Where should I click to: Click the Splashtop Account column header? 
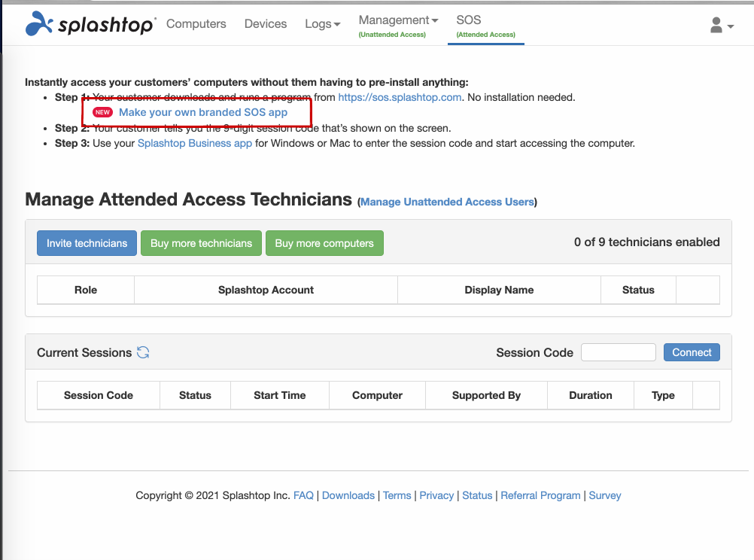266,290
